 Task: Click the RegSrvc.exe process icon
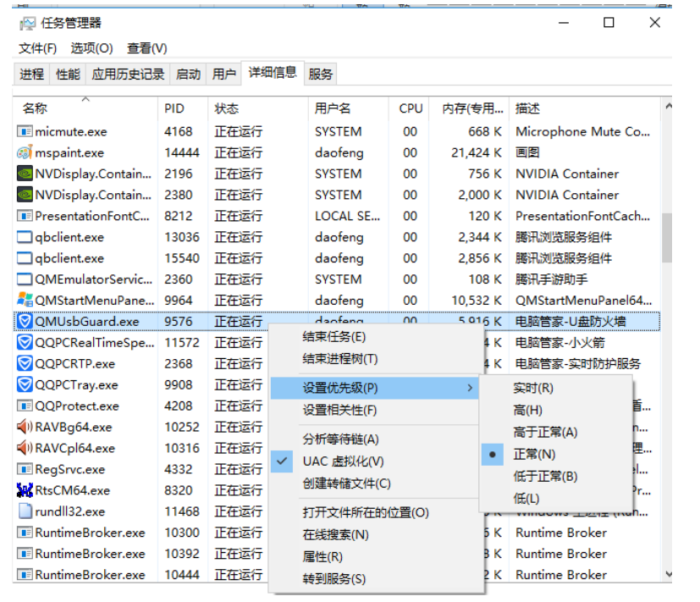25,469
